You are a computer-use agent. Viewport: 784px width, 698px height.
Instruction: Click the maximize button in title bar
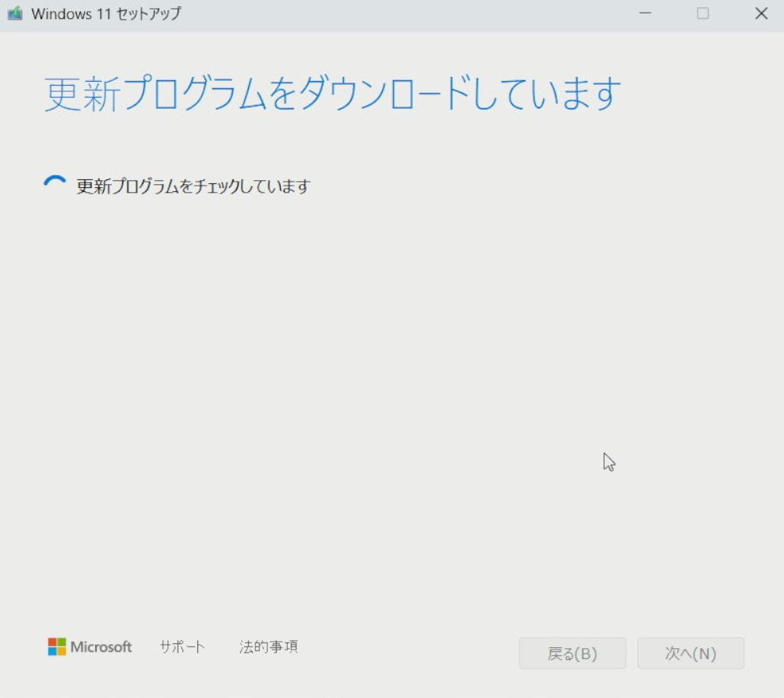pos(703,13)
